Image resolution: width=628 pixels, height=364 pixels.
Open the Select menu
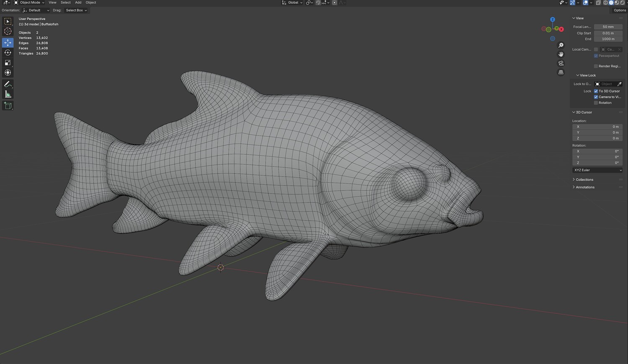coord(66,3)
